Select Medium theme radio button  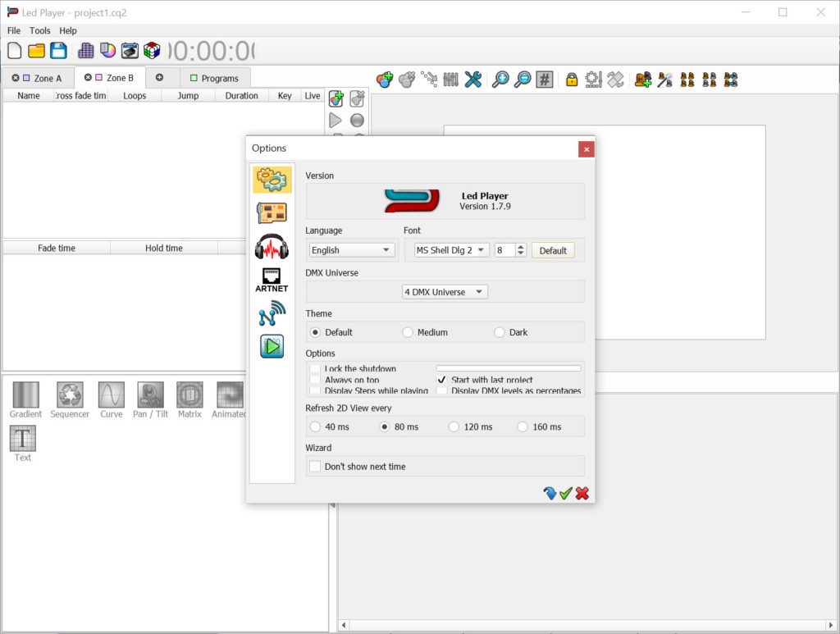pos(408,332)
